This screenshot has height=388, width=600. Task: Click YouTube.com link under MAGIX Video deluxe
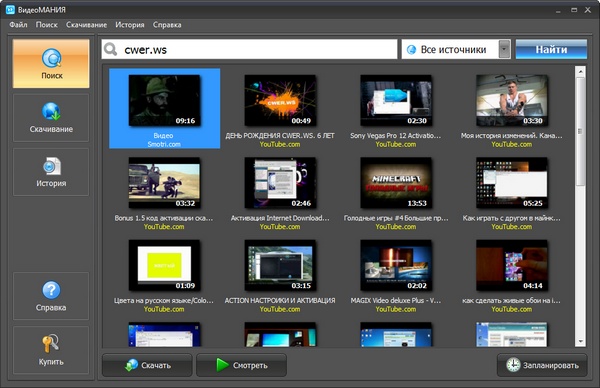[396, 309]
